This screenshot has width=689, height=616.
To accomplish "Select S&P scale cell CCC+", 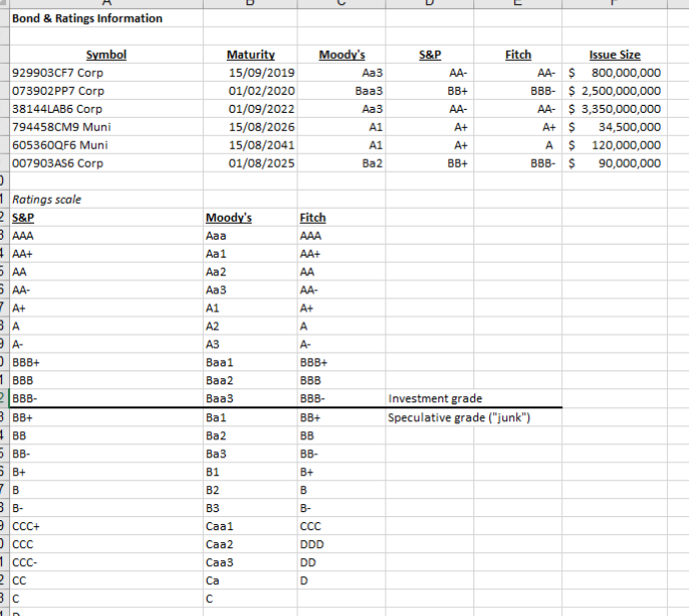I will [106, 526].
